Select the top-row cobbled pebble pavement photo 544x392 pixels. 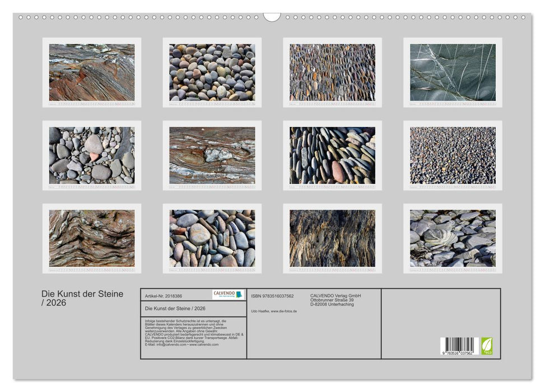click(332, 72)
